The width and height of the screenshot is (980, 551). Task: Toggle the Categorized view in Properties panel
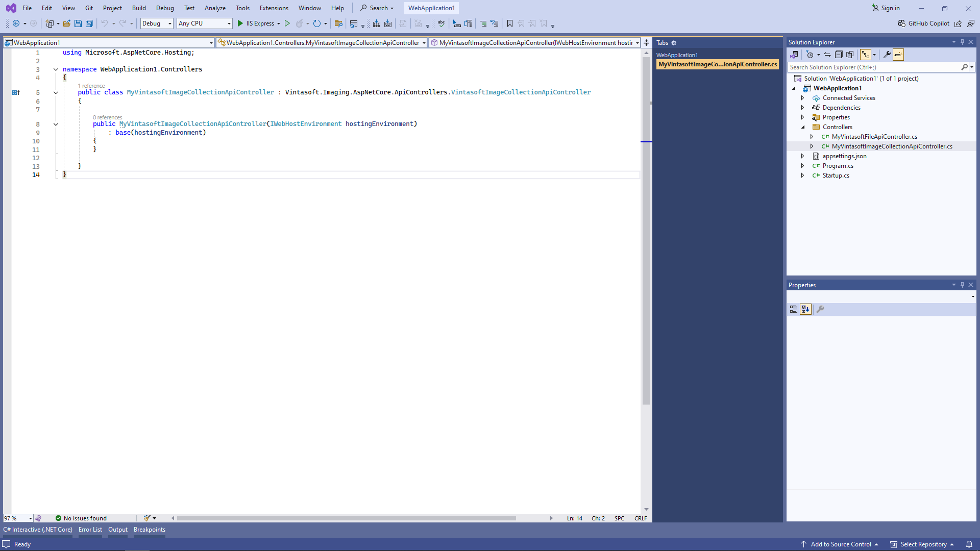pos(793,309)
